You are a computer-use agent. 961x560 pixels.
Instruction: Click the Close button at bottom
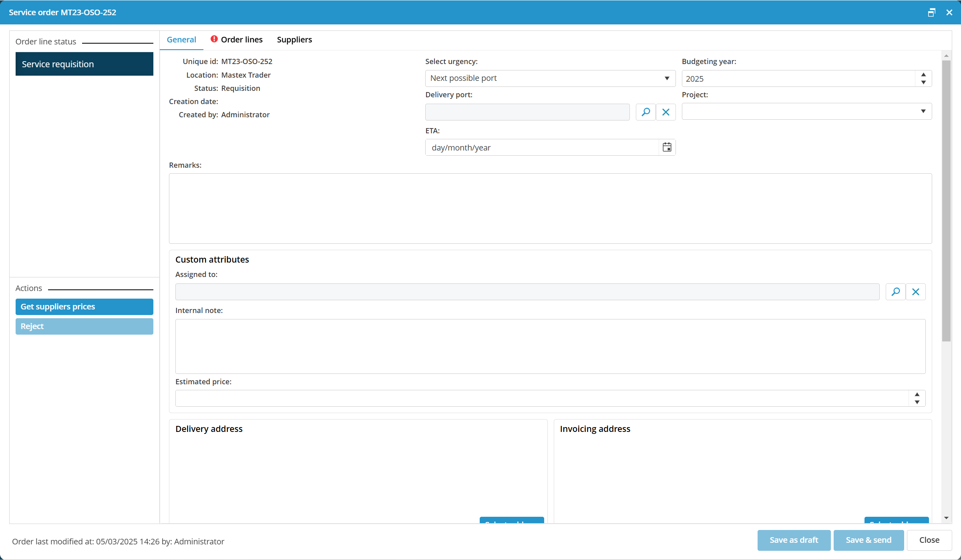[929, 540]
